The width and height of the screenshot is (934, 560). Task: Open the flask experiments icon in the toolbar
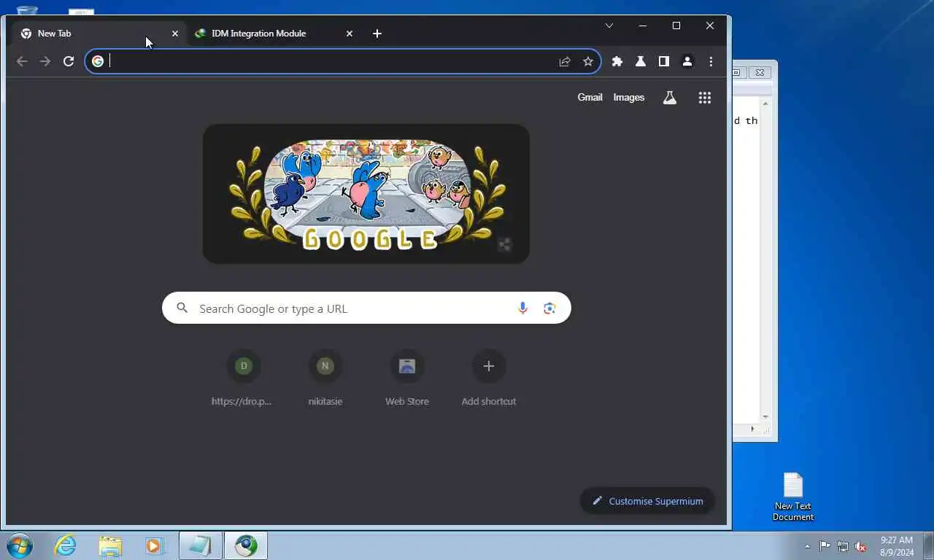[641, 61]
